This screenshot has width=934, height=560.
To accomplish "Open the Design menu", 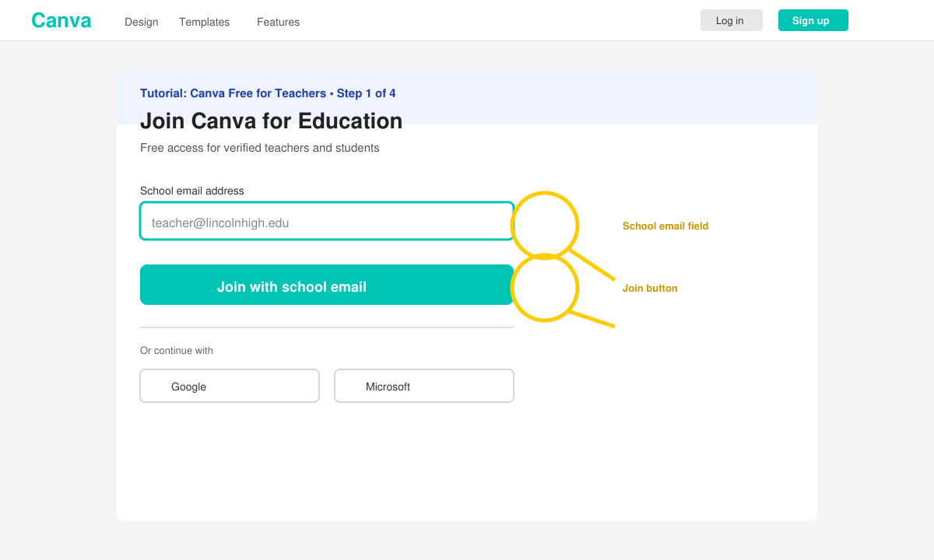I will click(142, 22).
